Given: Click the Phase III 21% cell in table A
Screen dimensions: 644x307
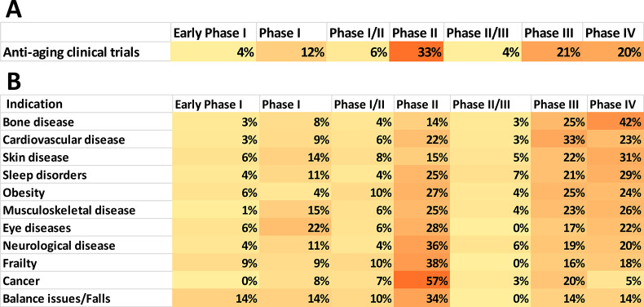Looking at the screenshot, I should coord(552,52).
